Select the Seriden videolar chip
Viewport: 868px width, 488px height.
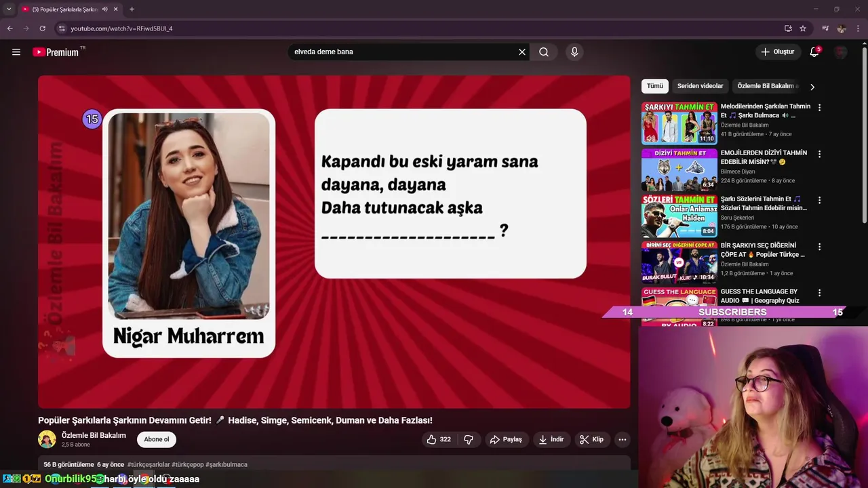700,86
